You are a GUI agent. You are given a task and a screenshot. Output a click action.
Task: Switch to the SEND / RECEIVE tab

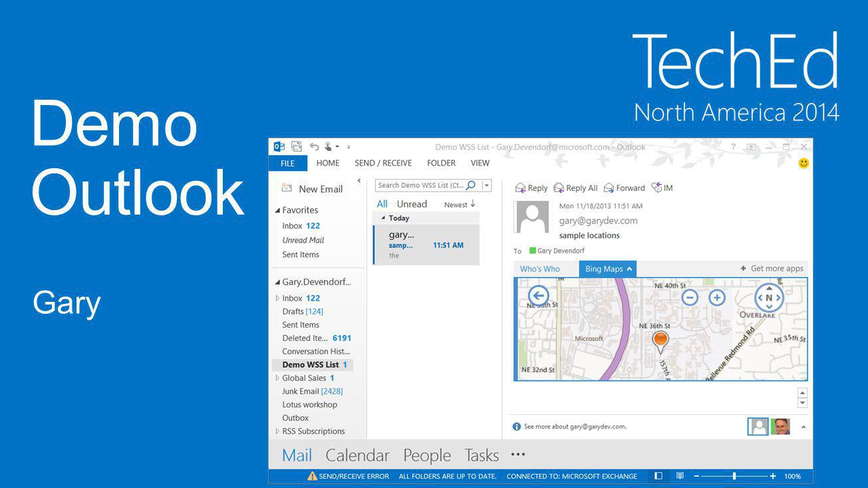point(383,164)
